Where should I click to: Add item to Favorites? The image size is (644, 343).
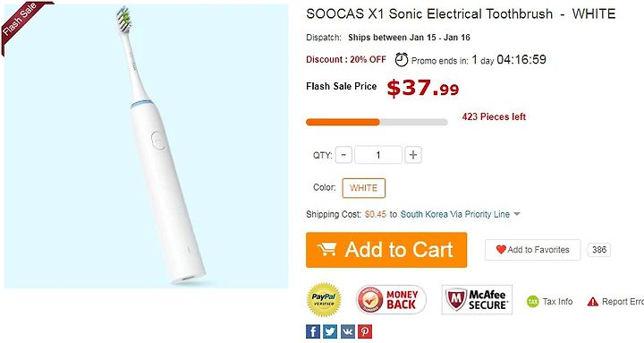(x=533, y=250)
